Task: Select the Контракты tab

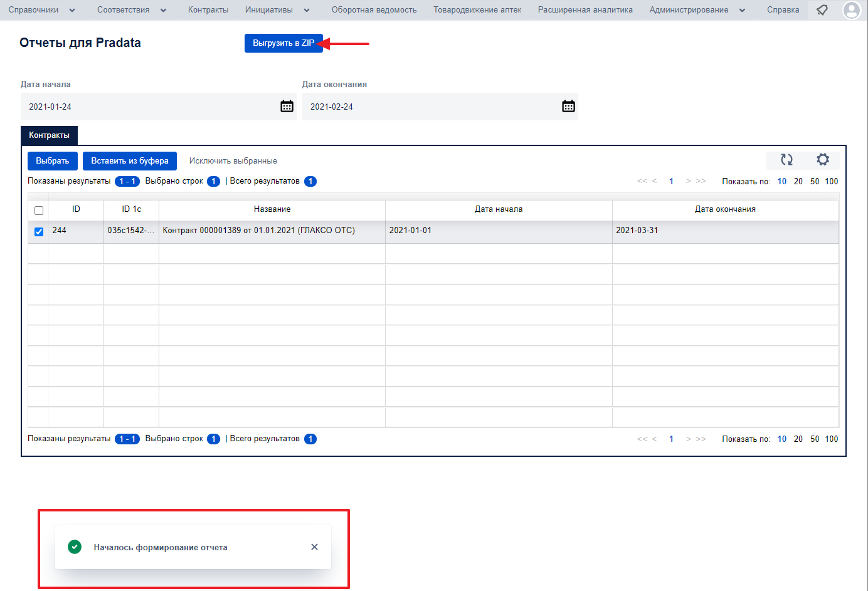Action: [x=49, y=135]
